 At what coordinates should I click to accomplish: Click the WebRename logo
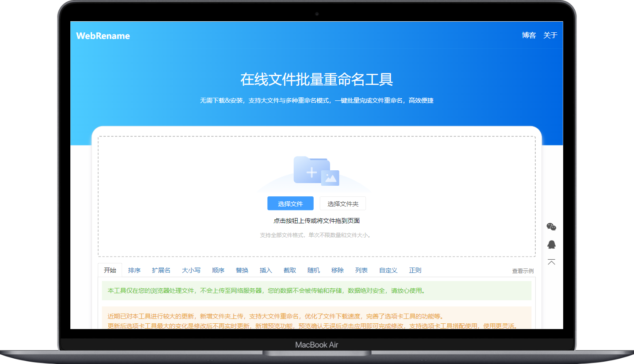pos(103,36)
